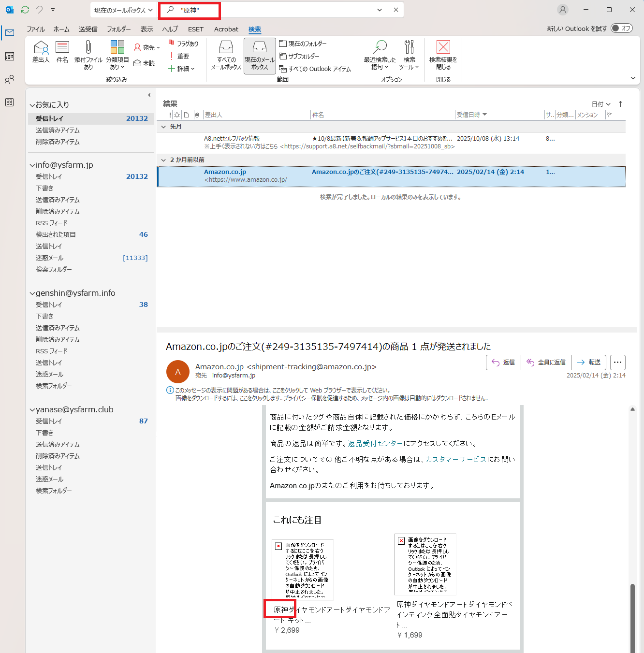Open the Current Mailbox scope dropdown
644x653 pixels.
(x=123, y=10)
